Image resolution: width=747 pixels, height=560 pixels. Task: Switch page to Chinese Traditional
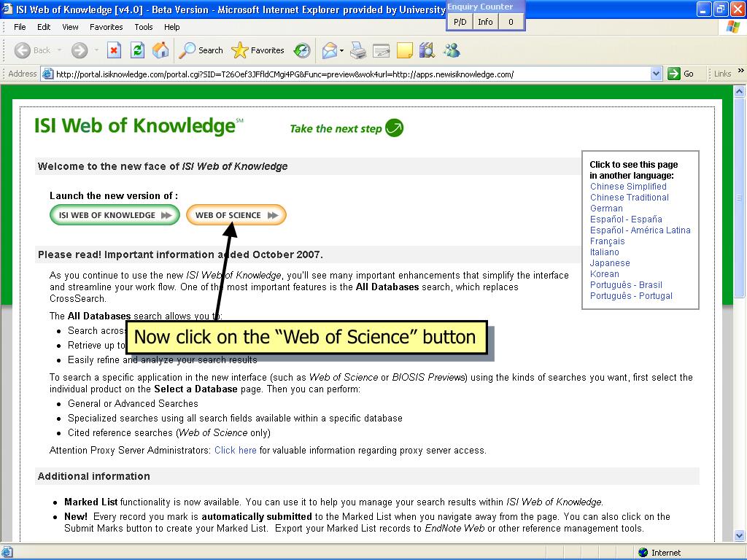630,197
